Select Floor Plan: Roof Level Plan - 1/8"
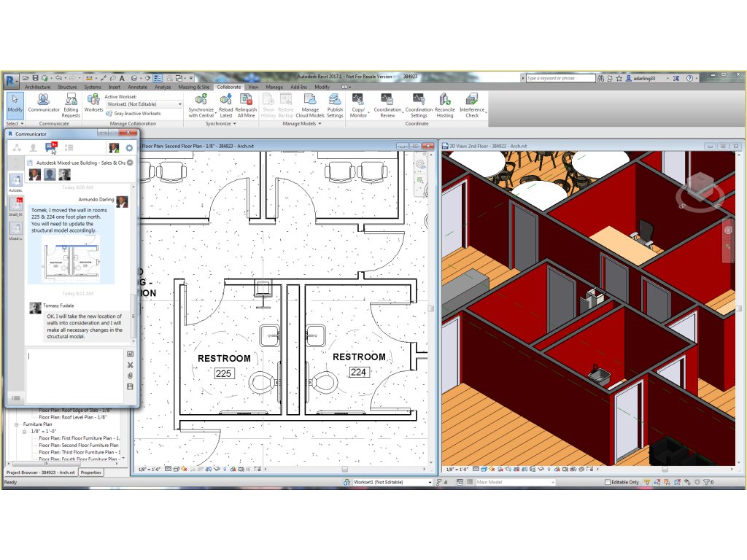The image size is (747, 560). click(x=73, y=417)
